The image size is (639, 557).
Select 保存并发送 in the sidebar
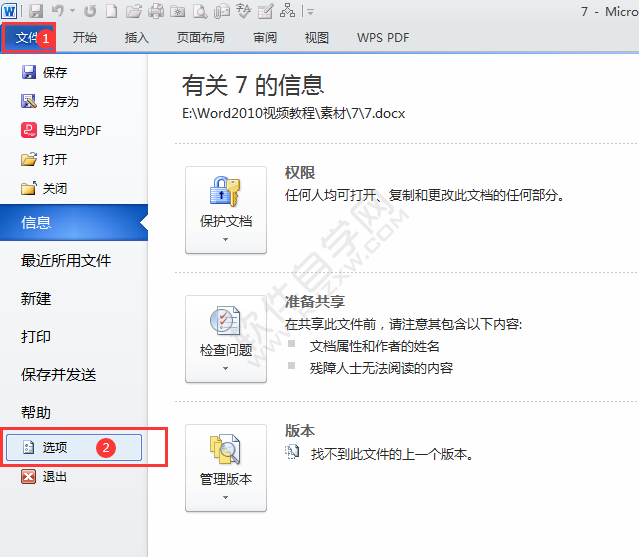[x=59, y=374]
